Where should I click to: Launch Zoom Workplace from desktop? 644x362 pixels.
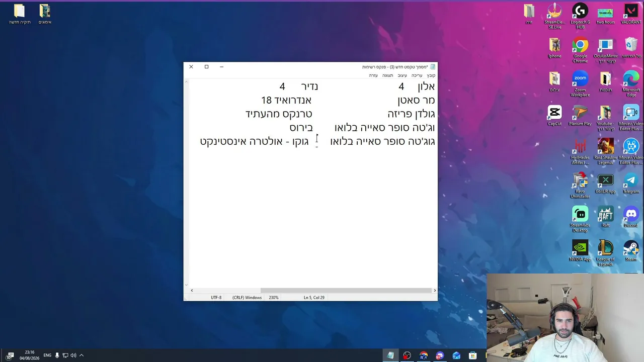pyautogui.click(x=580, y=84)
